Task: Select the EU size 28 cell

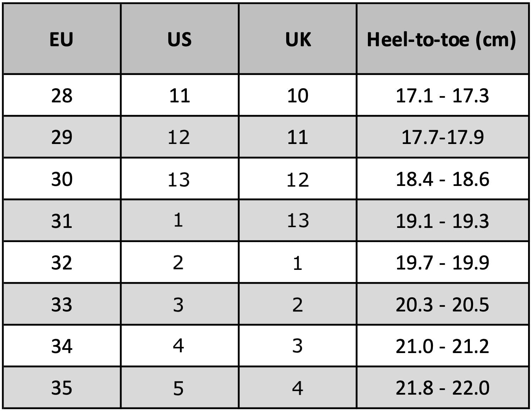Action: tap(61, 96)
